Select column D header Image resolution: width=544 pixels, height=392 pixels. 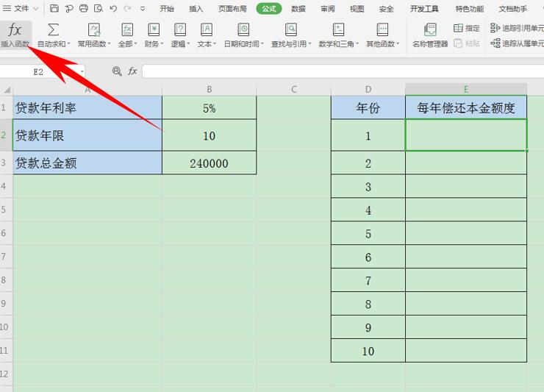click(x=368, y=90)
